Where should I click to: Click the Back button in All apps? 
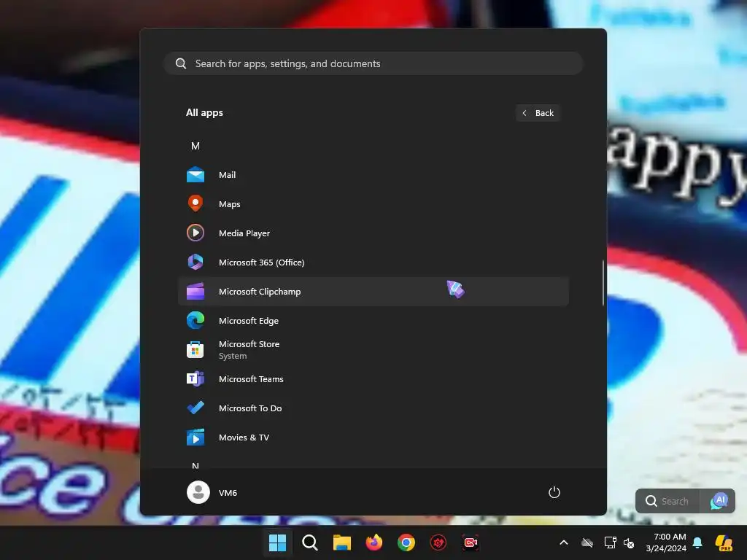538,113
